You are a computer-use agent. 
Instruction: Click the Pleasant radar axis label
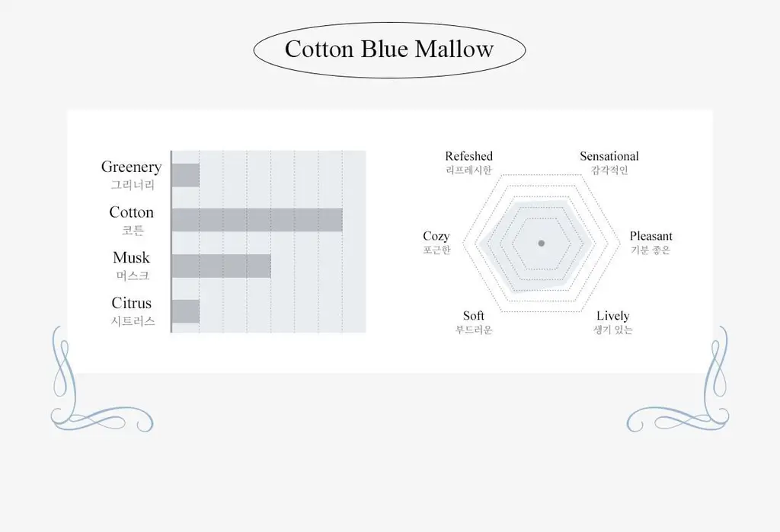[651, 236]
